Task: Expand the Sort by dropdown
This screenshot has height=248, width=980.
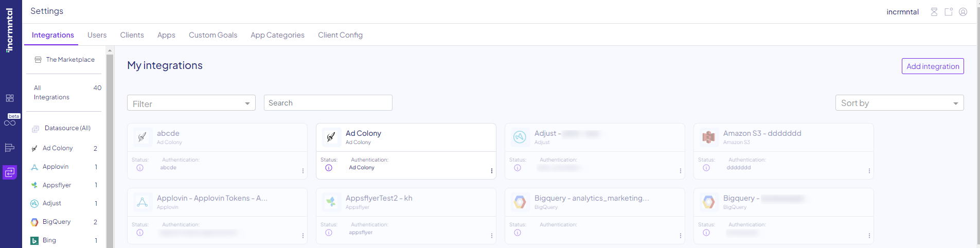Action: (x=899, y=103)
